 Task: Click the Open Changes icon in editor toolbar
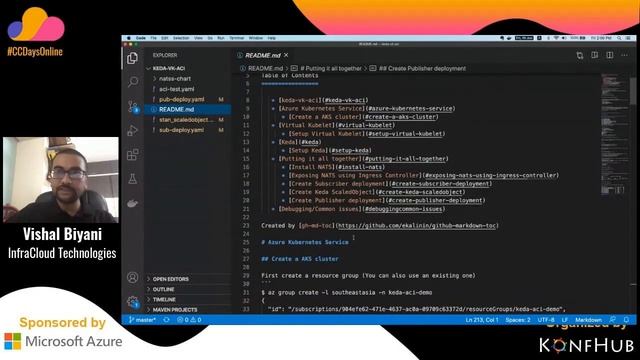[x=580, y=56]
